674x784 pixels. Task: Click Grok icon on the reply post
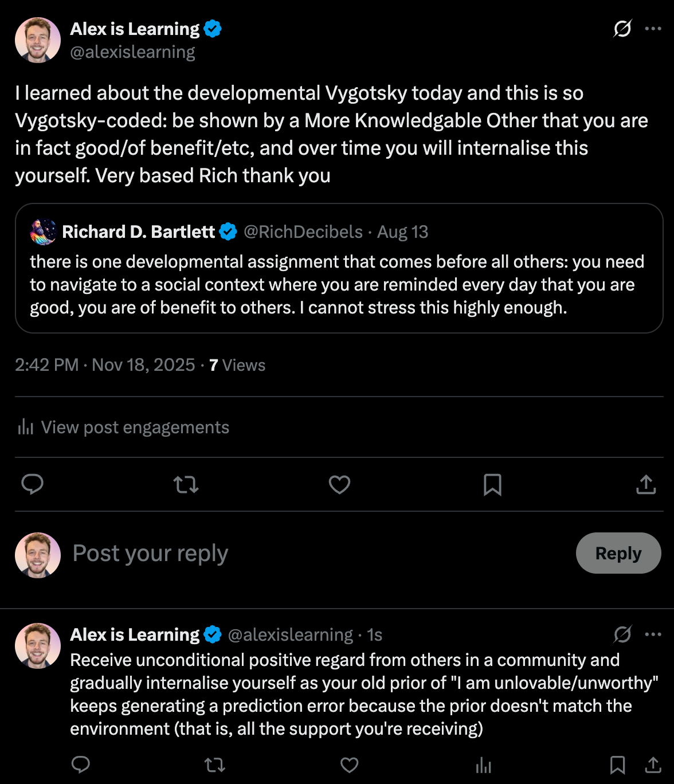pyautogui.click(x=622, y=634)
